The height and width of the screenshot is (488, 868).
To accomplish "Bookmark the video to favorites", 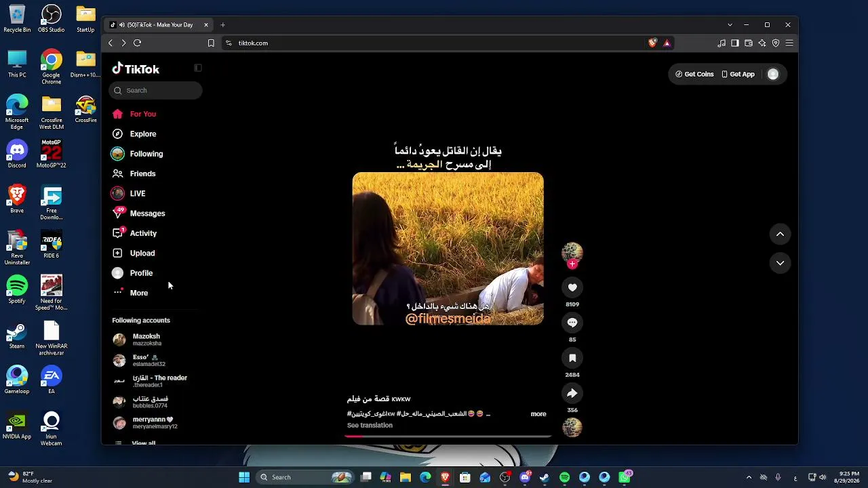I will point(572,358).
